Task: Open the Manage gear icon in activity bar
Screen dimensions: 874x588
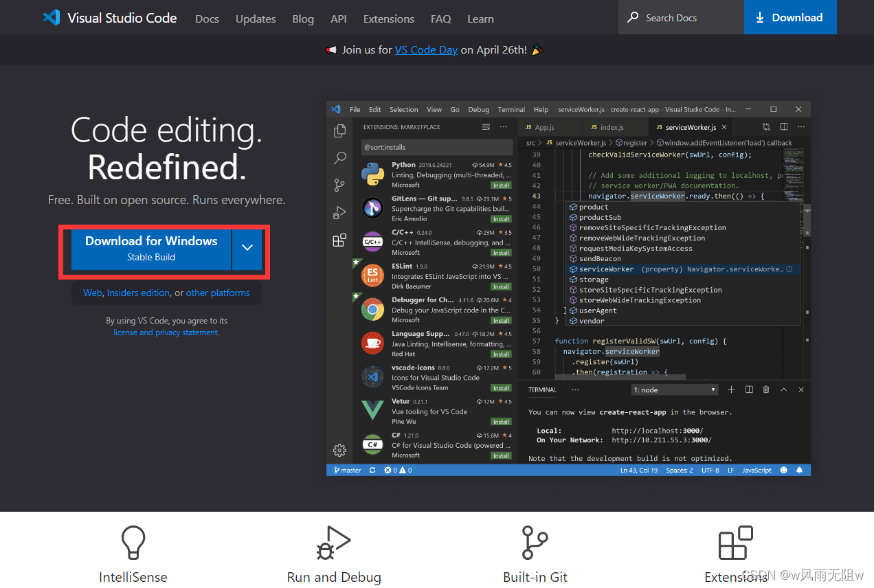Action: point(339,451)
